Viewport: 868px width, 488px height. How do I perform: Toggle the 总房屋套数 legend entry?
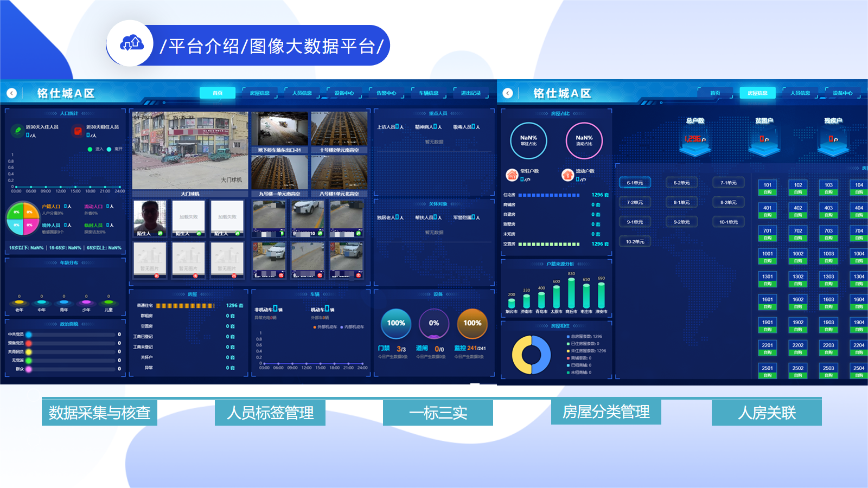point(585,336)
